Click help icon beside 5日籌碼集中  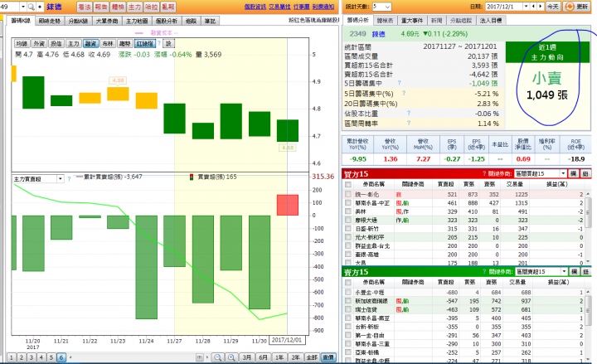[400, 83]
